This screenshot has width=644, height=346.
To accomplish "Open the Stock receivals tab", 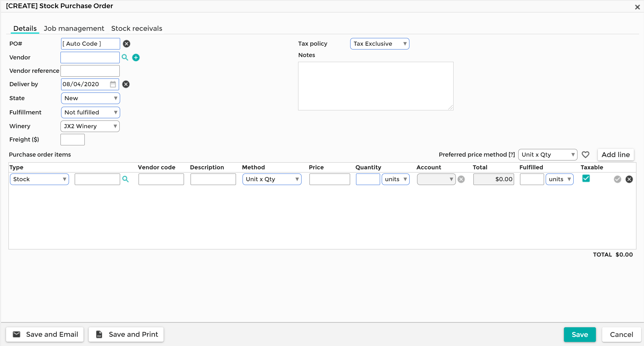I will [137, 28].
